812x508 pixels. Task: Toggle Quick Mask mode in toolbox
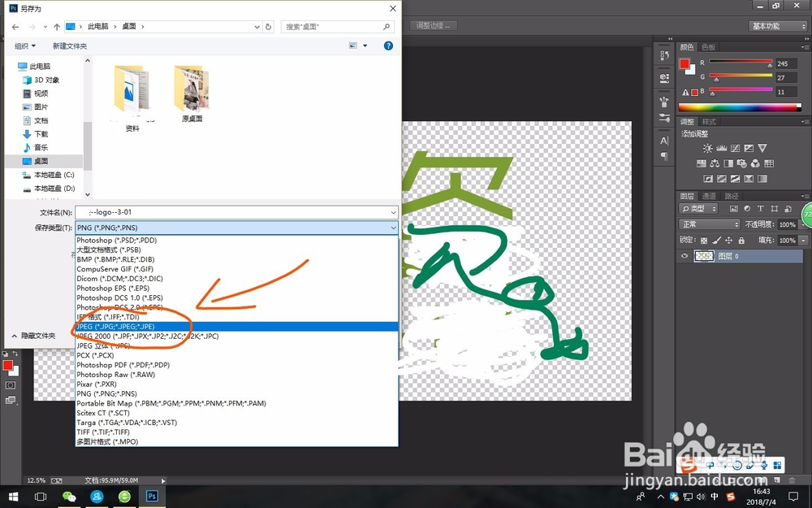pyautogui.click(x=10, y=385)
